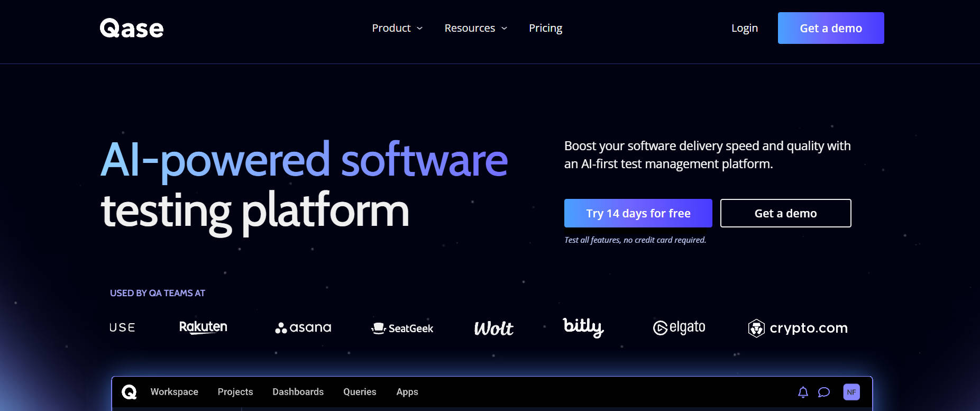Image resolution: width=980 pixels, height=411 pixels.
Task: Click 'Test all features, no credit card required.' text
Action: click(635, 240)
